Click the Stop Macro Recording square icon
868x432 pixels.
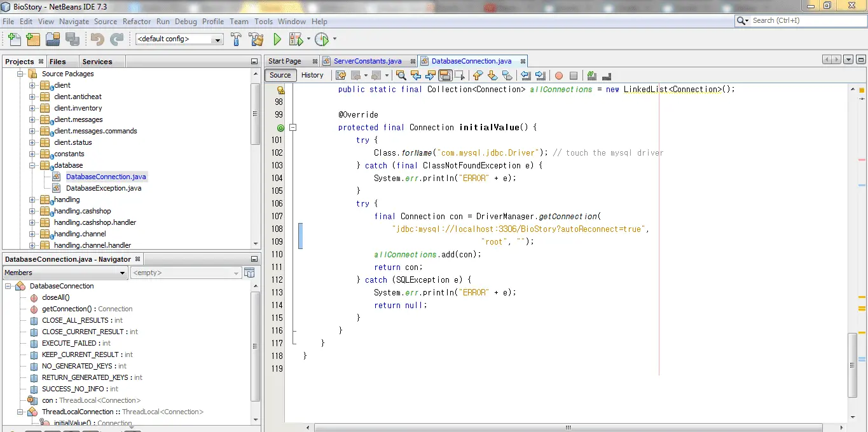(x=573, y=76)
